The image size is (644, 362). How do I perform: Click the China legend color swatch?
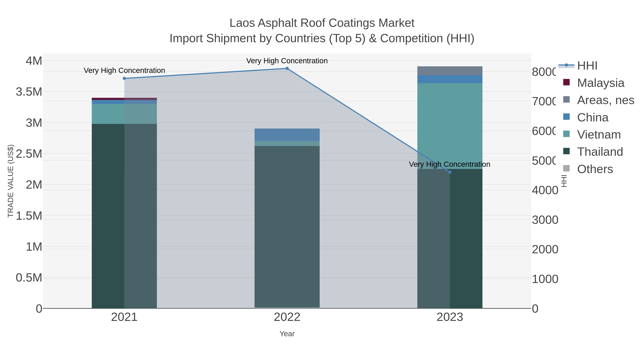coord(566,117)
